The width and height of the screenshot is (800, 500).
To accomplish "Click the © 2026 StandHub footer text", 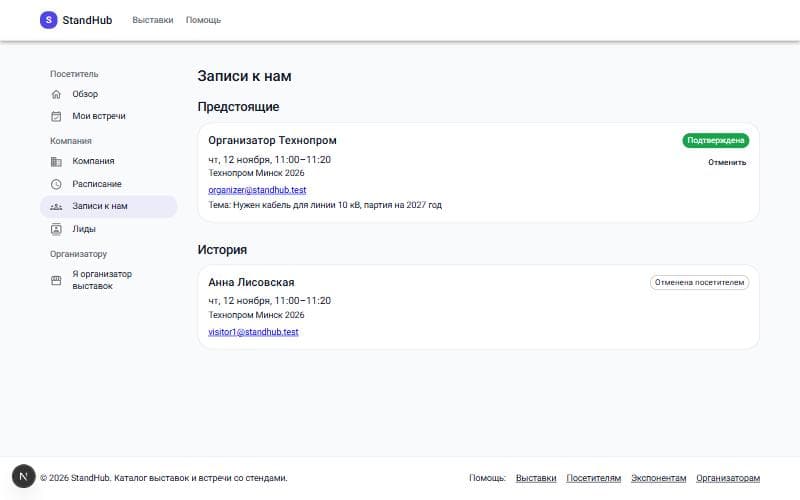I will pos(164,478).
